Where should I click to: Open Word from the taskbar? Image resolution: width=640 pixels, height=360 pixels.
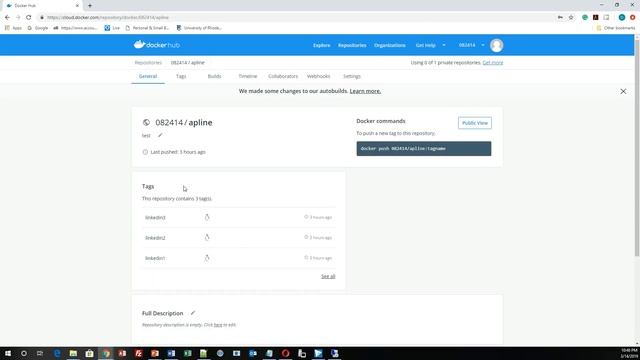(x=171, y=353)
